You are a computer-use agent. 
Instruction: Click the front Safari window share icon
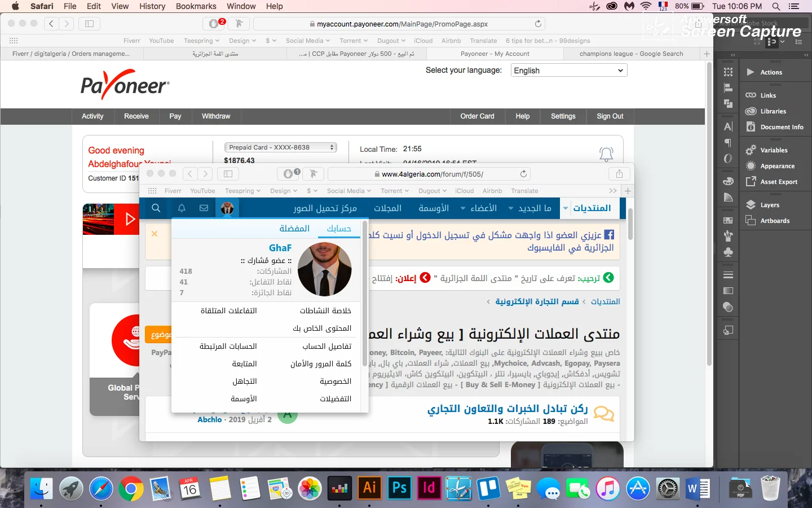click(619, 174)
